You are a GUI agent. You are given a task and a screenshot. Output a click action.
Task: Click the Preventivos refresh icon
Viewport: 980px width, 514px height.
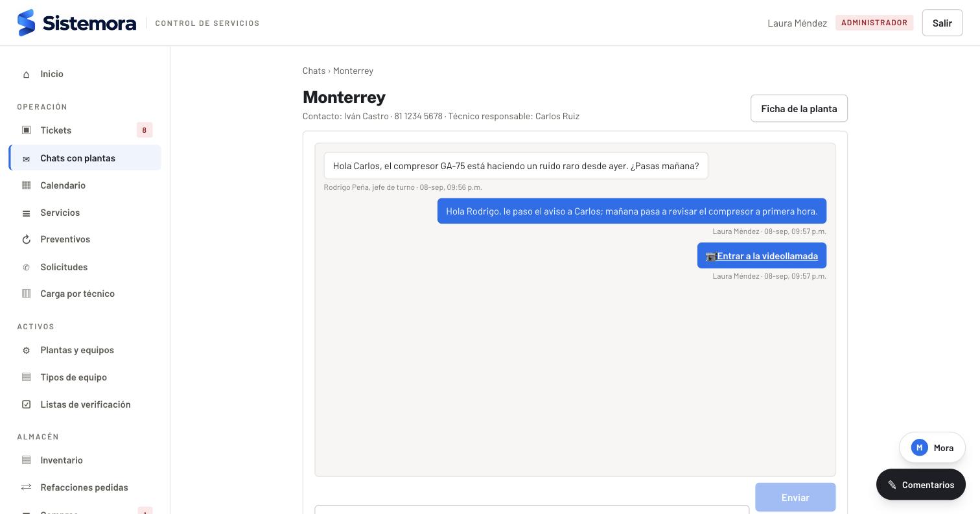(27, 240)
